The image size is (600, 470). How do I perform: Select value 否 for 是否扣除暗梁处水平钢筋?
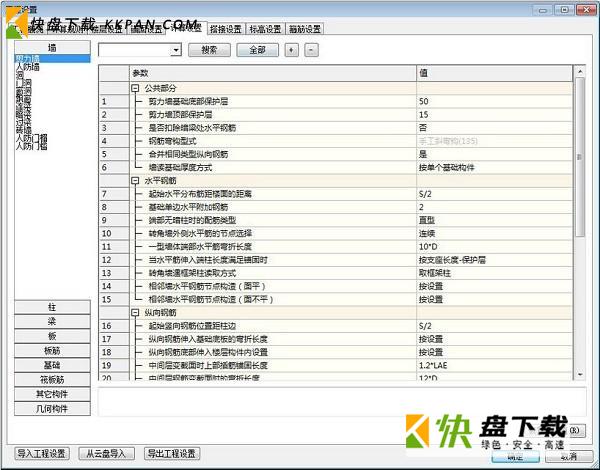click(x=494, y=128)
